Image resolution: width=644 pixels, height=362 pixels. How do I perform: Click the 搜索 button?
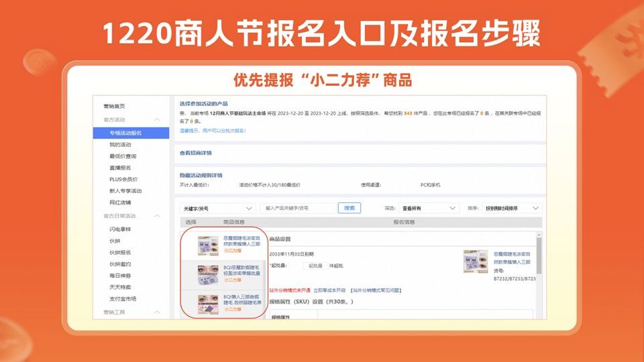point(350,208)
